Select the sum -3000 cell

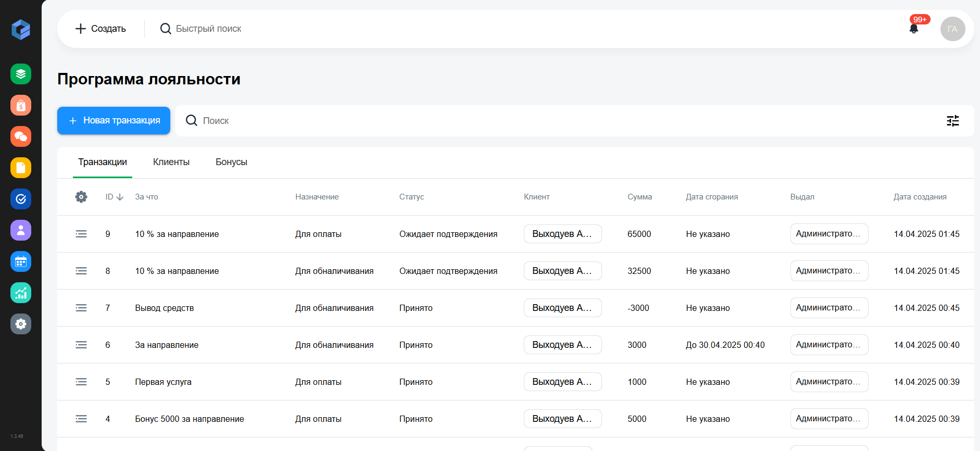(638, 308)
